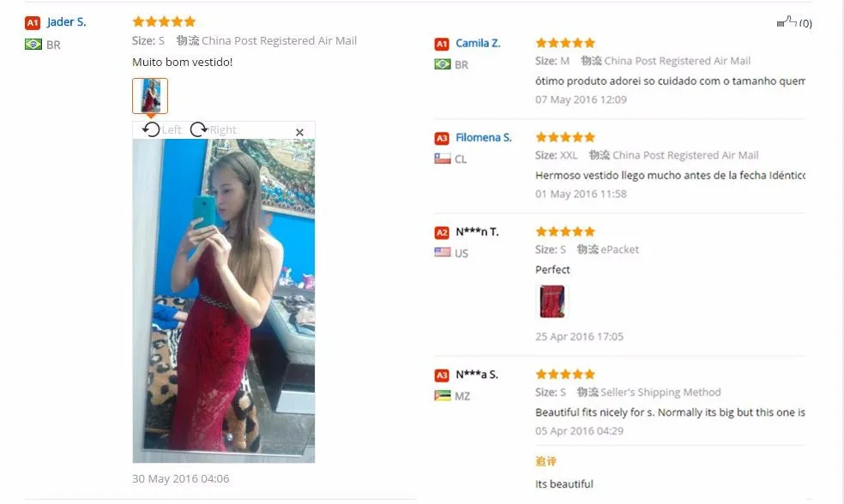Viewport: 844px width, 504px height.
Task: Click the thumbs-up helpful icon
Action: coord(787,22)
